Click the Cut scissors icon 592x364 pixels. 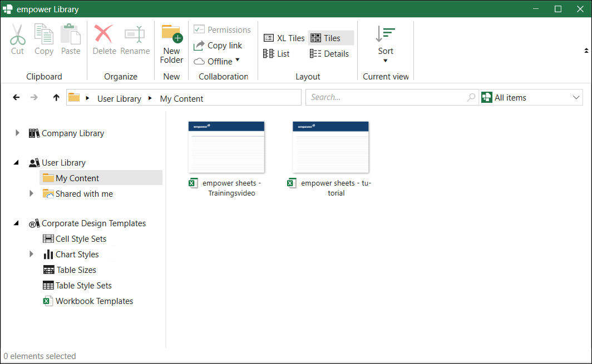point(17,34)
